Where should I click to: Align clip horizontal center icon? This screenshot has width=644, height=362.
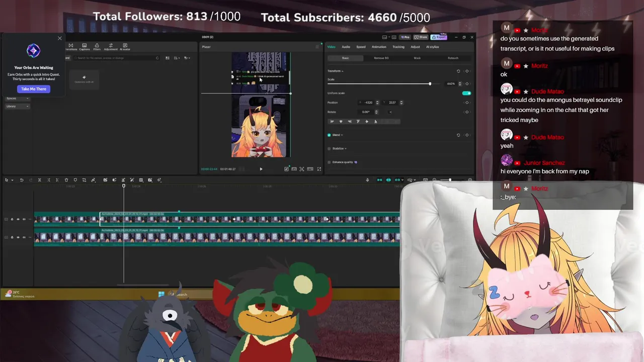coord(341,121)
